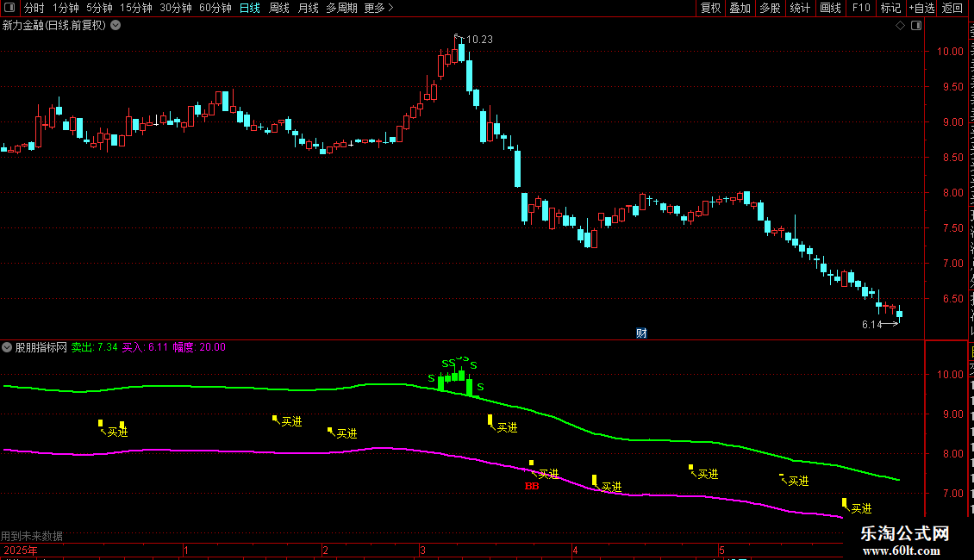Switch to 分时 intraday view

34,8
